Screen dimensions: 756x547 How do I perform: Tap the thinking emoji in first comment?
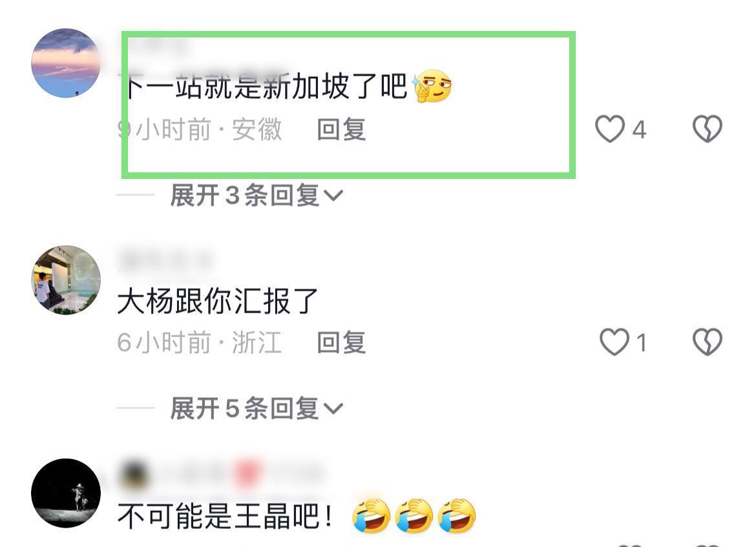coord(432,86)
